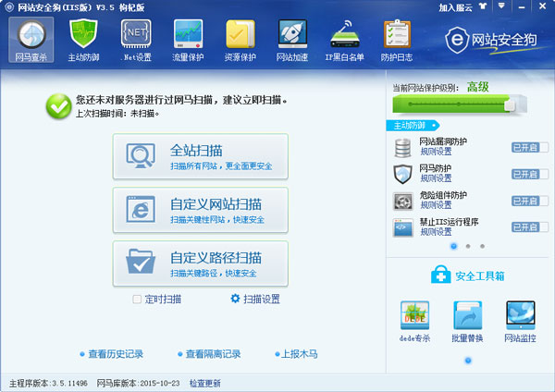
Task: Toggle the 禁止IIS运行程序 已开启 switch
Action: coord(529,227)
